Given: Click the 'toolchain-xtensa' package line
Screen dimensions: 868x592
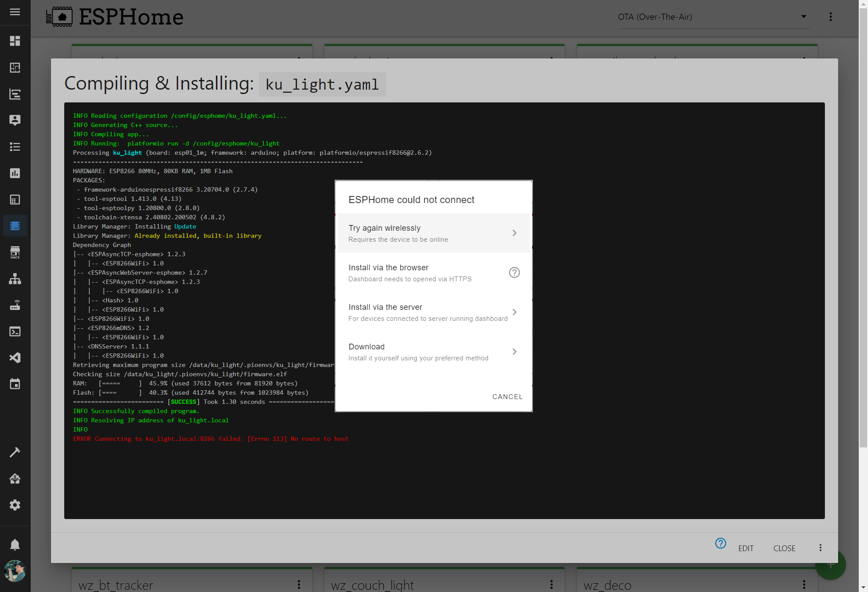Looking at the screenshot, I should click(x=151, y=217).
